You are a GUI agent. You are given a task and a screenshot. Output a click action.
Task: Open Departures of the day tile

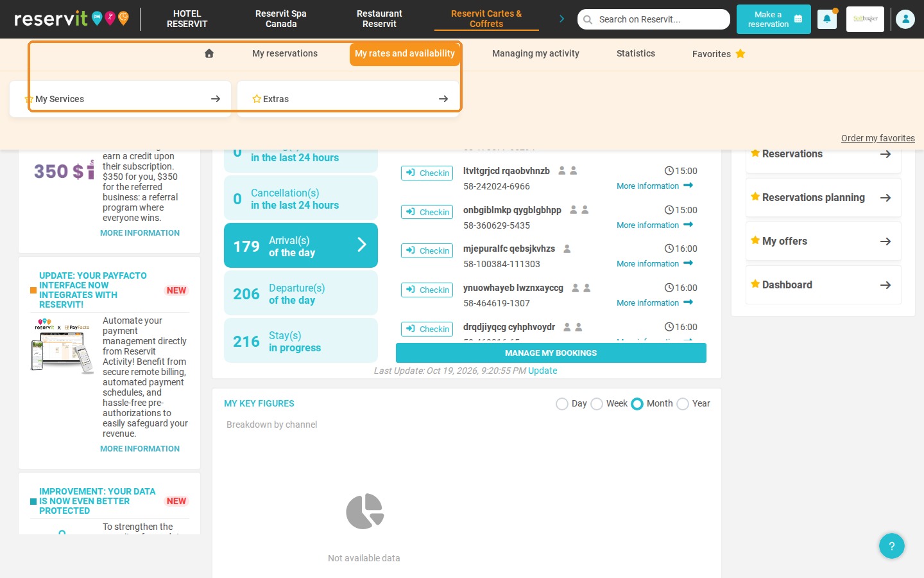pos(301,293)
